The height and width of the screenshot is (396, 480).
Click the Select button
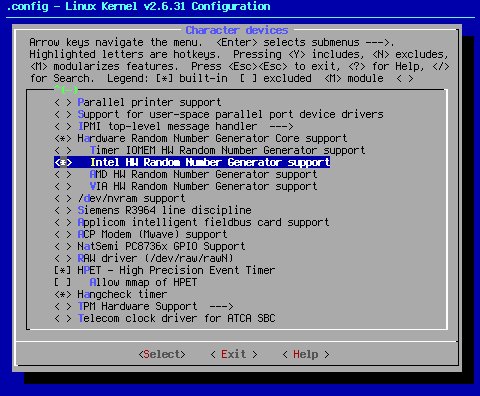point(162,354)
